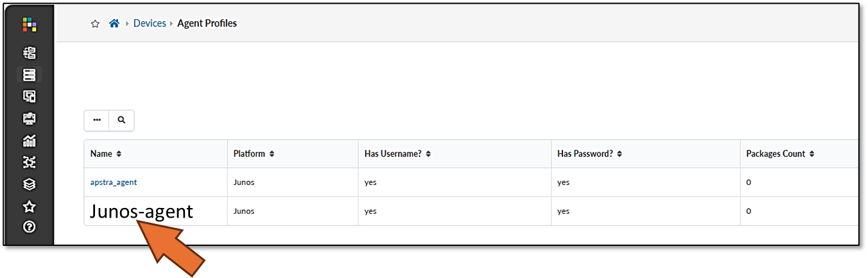The width and height of the screenshot is (868, 278).
Task: Go to home via breadcrumb house icon
Action: [114, 23]
